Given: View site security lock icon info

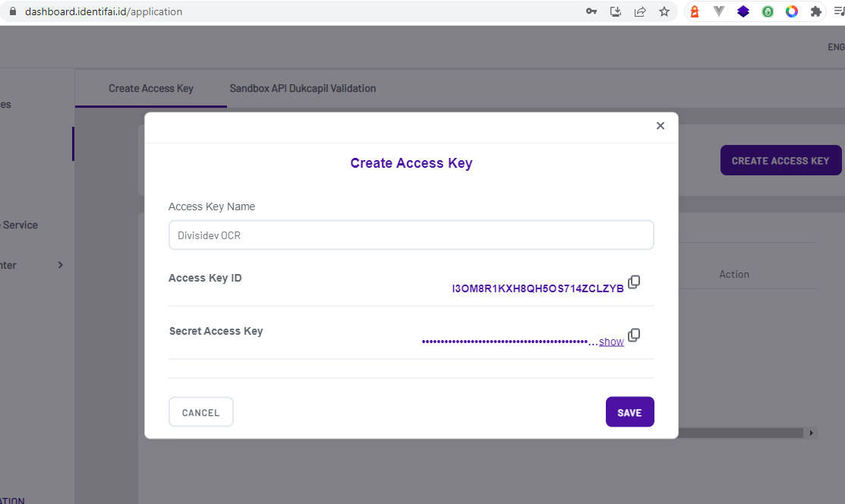Looking at the screenshot, I should coord(13,11).
